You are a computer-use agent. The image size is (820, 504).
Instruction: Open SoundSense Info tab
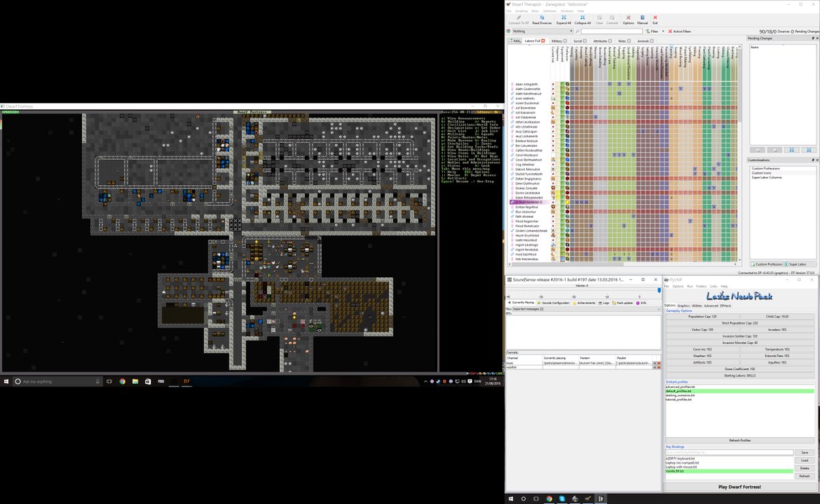642,303
